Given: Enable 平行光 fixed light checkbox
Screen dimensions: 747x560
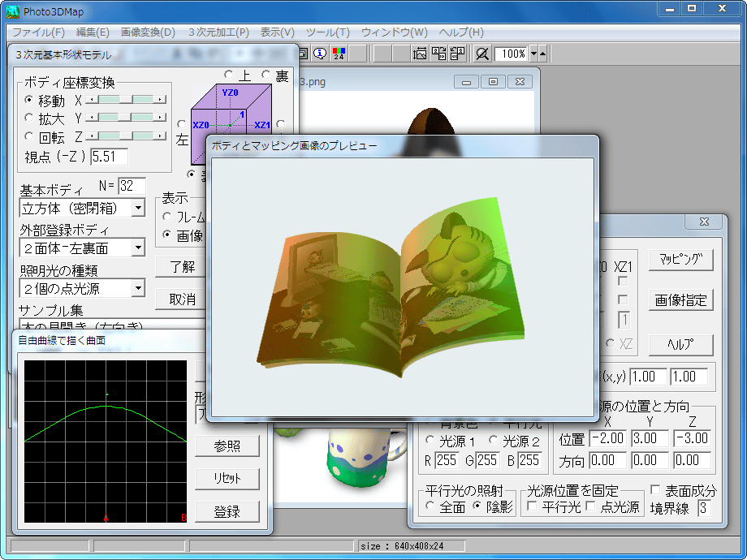Looking at the screenshot, I should (533, 506).
